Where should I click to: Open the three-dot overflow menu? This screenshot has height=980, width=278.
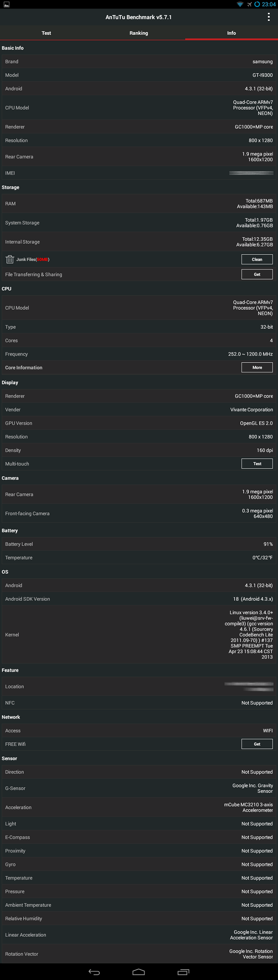click(x=269, y=17)
